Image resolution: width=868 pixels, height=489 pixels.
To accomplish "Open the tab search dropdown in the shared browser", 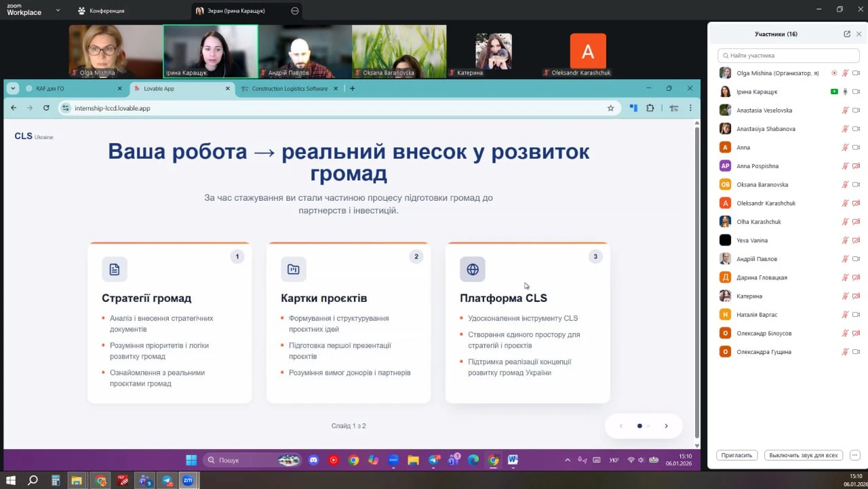I will [13, 88].
